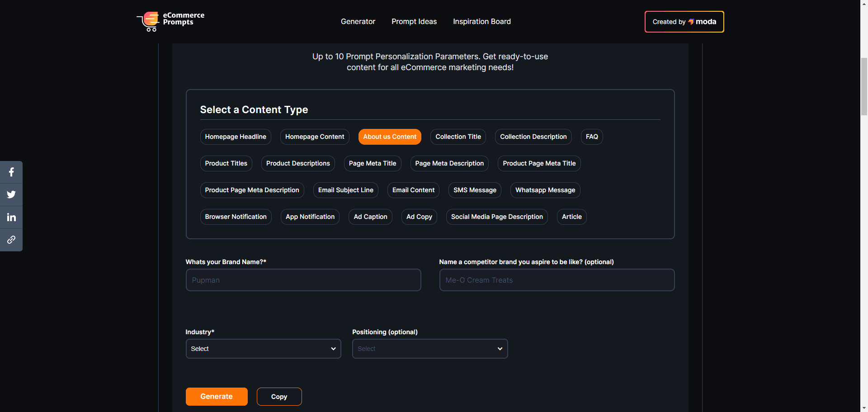Share page on LinkedIn

11,218
